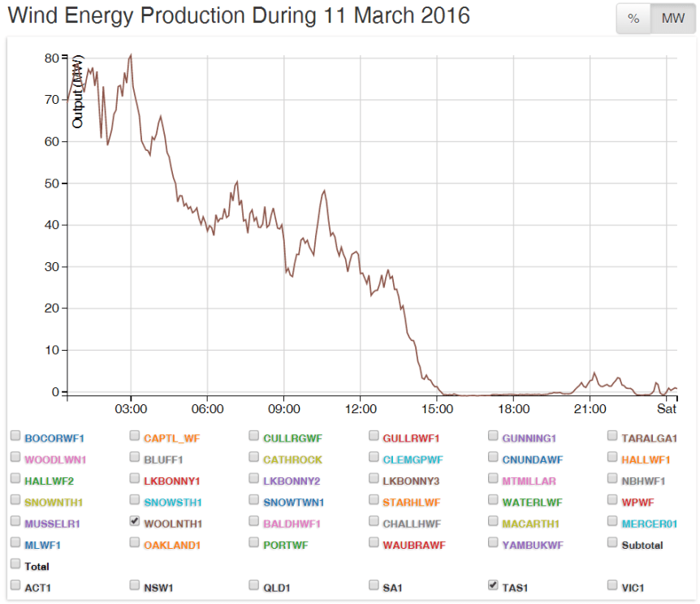Tick the CAPTL_WF checkbox
700x604 pixels.
(136, 436)
